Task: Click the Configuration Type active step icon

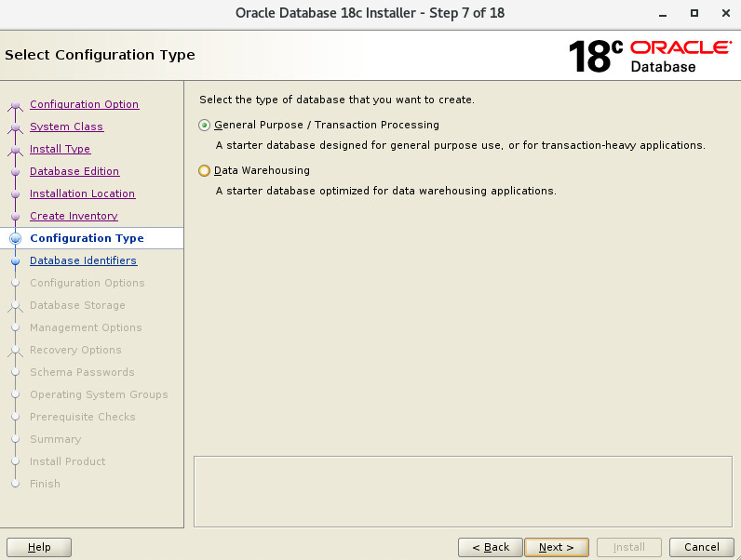Action: (15, 238)
